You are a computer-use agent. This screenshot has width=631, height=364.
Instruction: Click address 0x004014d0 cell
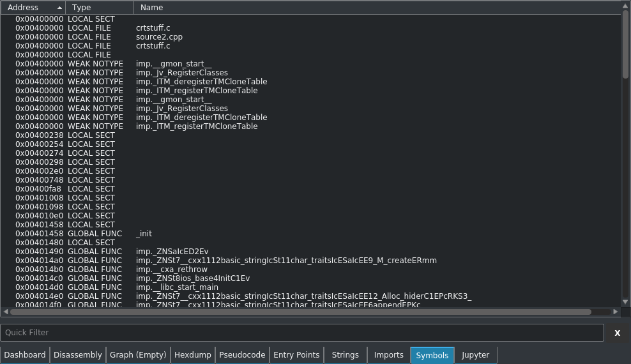[x=40, y=287]
